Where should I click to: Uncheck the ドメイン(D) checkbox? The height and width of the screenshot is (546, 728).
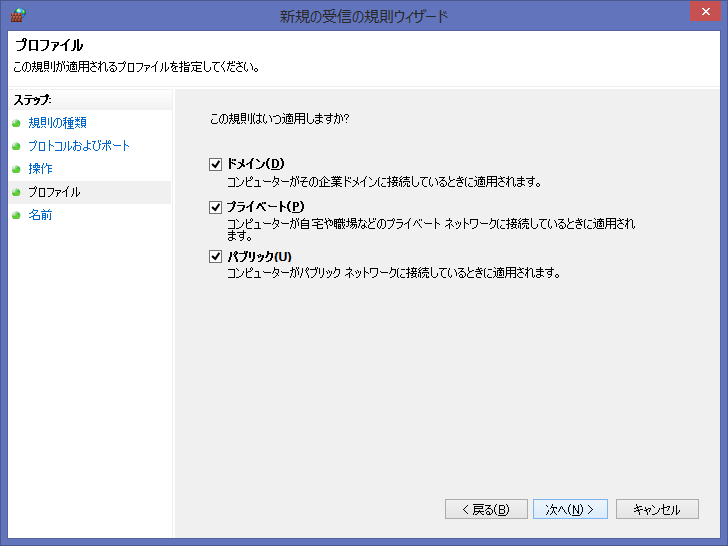215,164
